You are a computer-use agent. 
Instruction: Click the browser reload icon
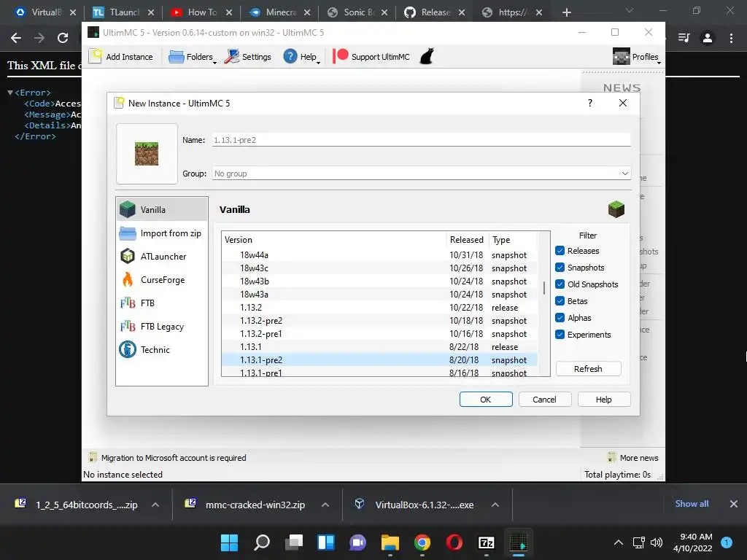63,38
